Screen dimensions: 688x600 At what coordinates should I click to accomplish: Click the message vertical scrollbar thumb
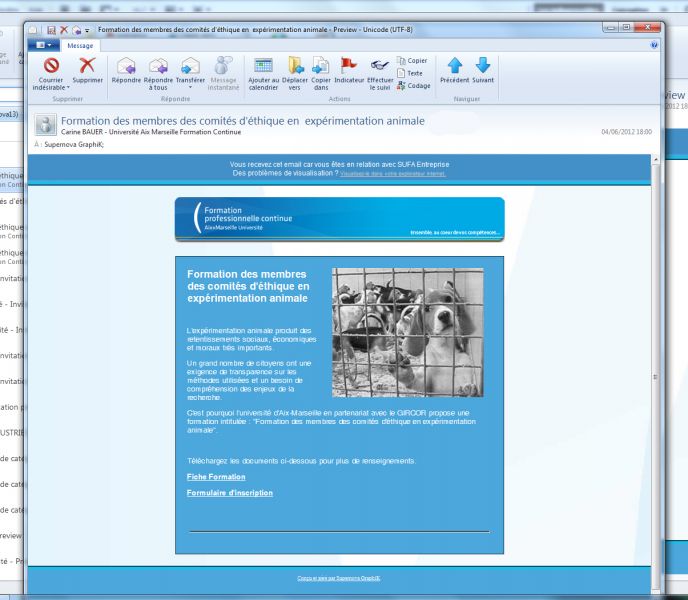pos(656,377)
